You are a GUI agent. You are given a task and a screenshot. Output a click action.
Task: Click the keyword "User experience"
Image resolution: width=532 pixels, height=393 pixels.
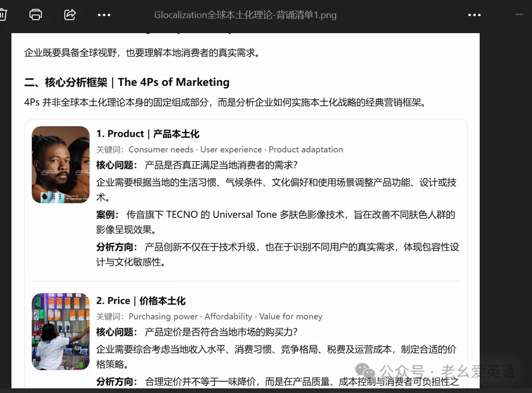231,150
